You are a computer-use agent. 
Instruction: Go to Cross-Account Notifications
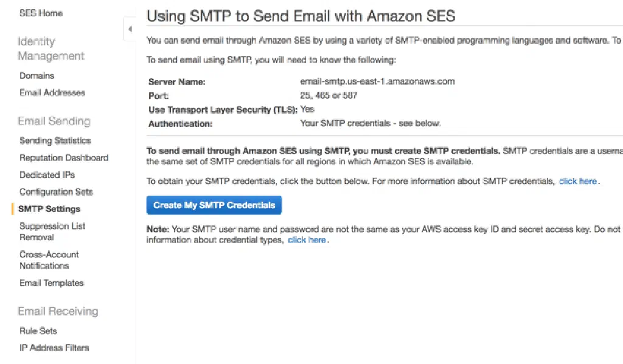[49, 260]
